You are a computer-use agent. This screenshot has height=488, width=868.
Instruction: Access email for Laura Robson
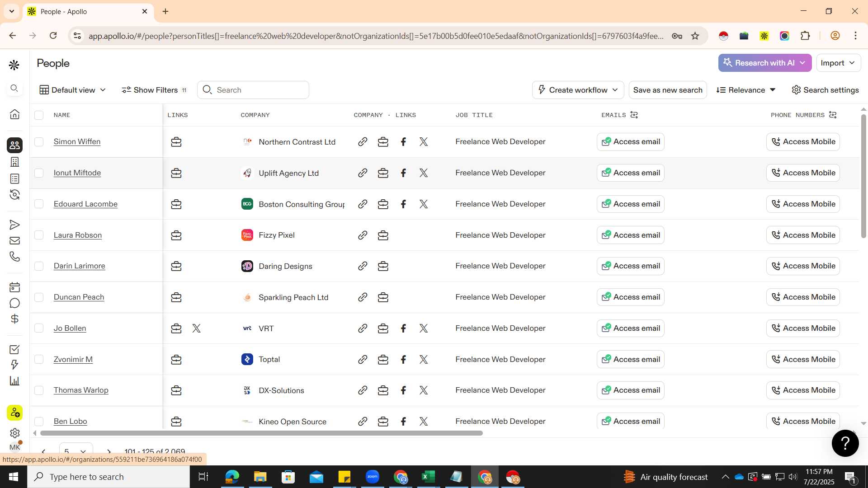630,235
